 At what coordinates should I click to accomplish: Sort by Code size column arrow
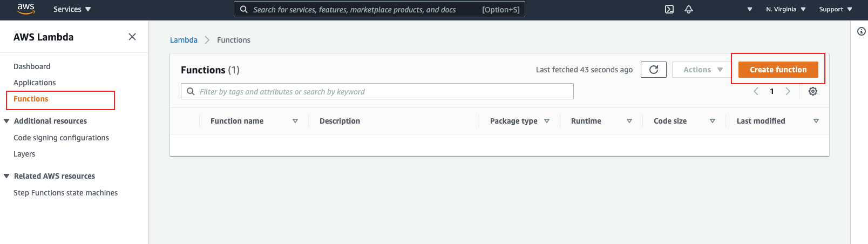pyautogui.click(x=713, y=121)
